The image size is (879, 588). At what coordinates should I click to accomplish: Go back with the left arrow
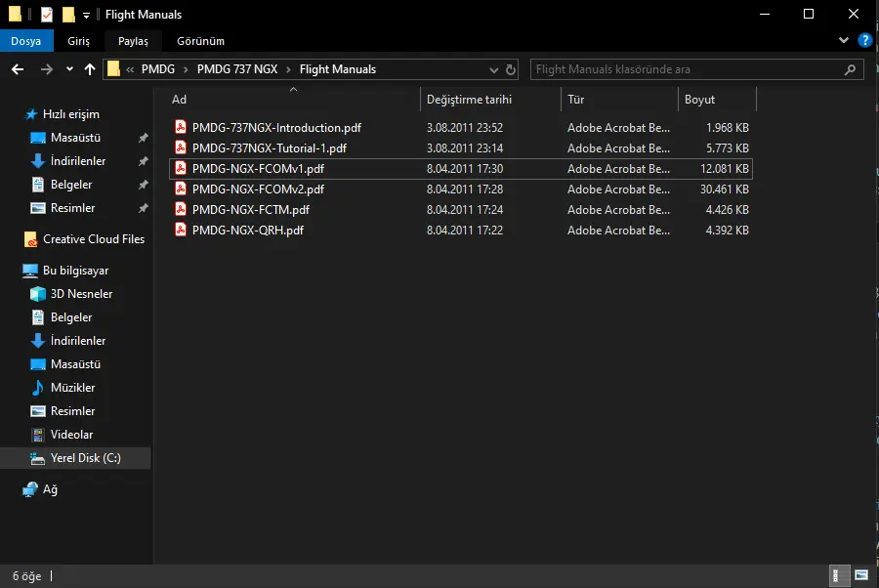coord(18,69)
